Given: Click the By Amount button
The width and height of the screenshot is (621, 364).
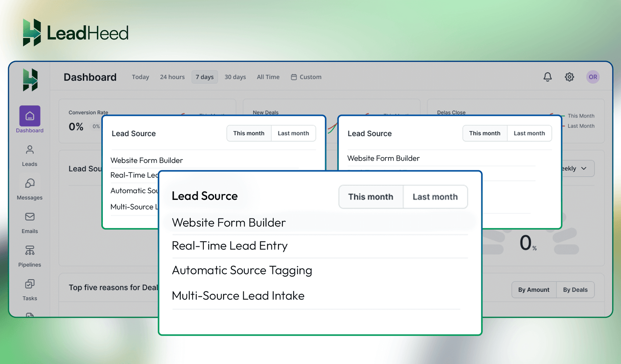Looking at the screenshot, I should tap(534, 289).
